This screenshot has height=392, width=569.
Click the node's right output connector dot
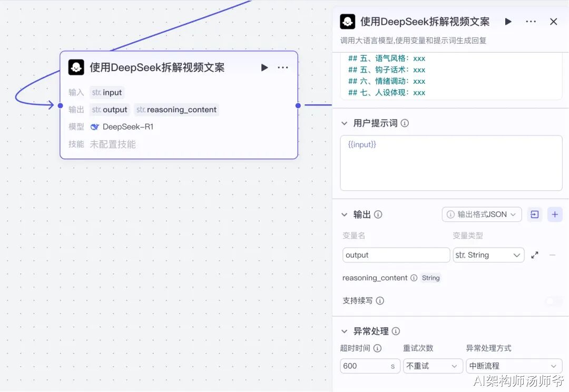tap(298, 105)
